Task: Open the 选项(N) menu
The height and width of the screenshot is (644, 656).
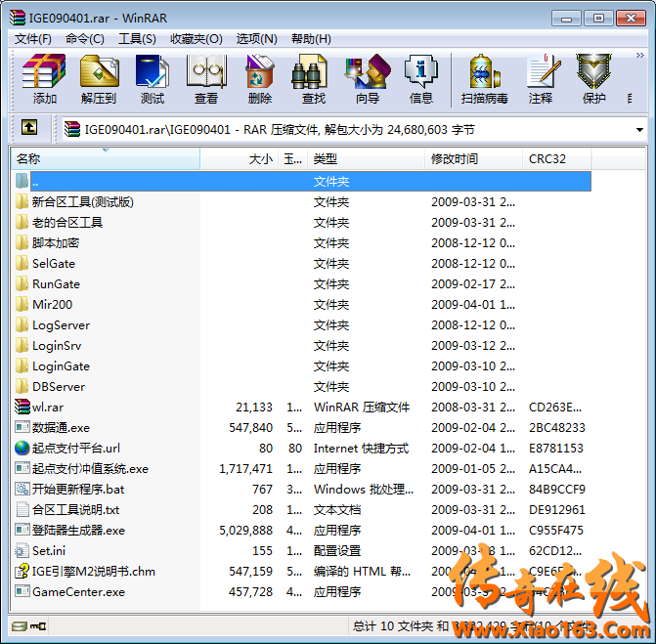Action: 256,39
